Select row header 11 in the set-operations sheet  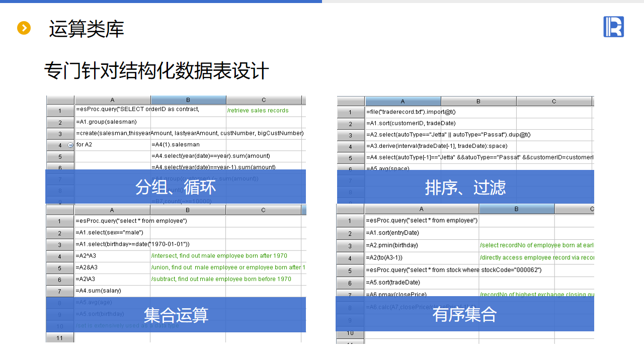(60, 338)
